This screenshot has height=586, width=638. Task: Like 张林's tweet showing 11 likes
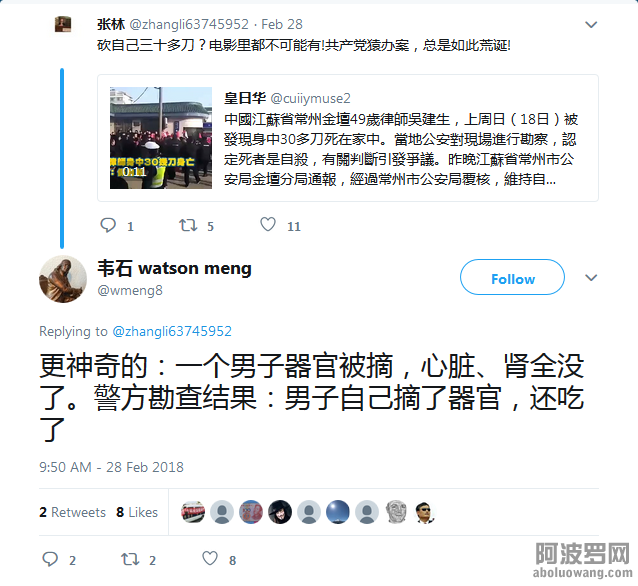[x=268, y=224]
